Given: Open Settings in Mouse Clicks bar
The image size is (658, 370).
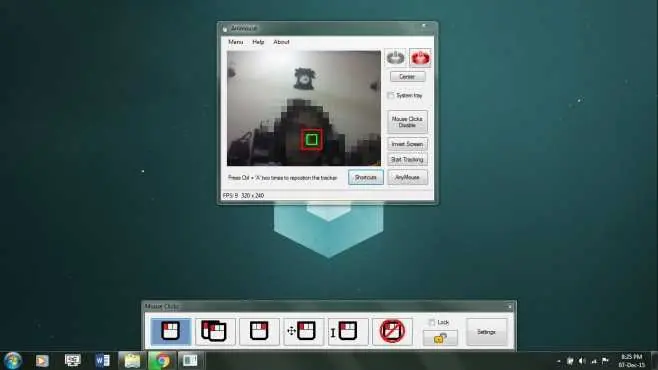Looking at the screenshot, I should point(487,332).
